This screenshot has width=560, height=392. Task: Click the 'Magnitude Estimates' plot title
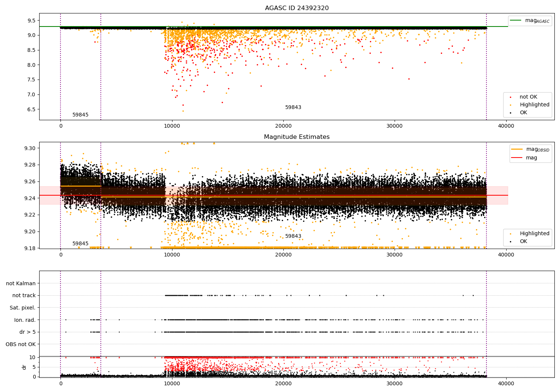pos(297,137)
